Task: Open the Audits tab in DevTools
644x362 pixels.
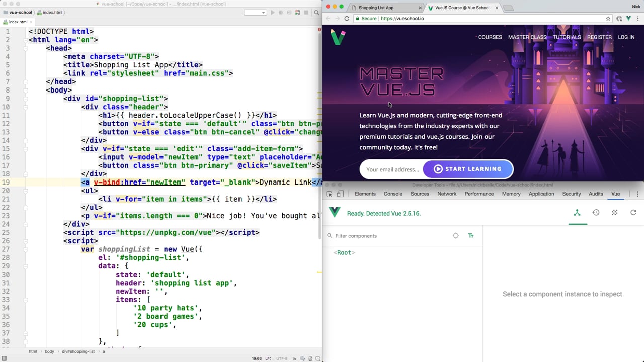Action: click(596, 194)
